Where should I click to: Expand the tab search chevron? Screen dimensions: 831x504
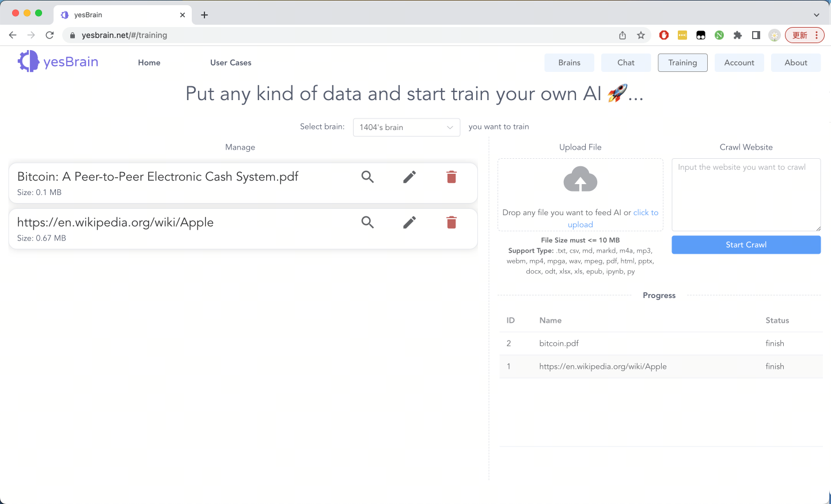click(x=817, y=15)
